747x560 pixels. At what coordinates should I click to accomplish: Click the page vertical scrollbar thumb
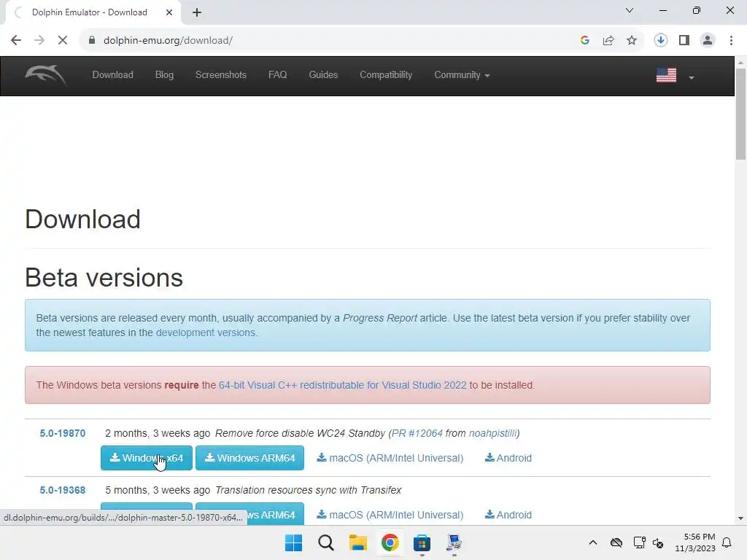coord(741,114)
